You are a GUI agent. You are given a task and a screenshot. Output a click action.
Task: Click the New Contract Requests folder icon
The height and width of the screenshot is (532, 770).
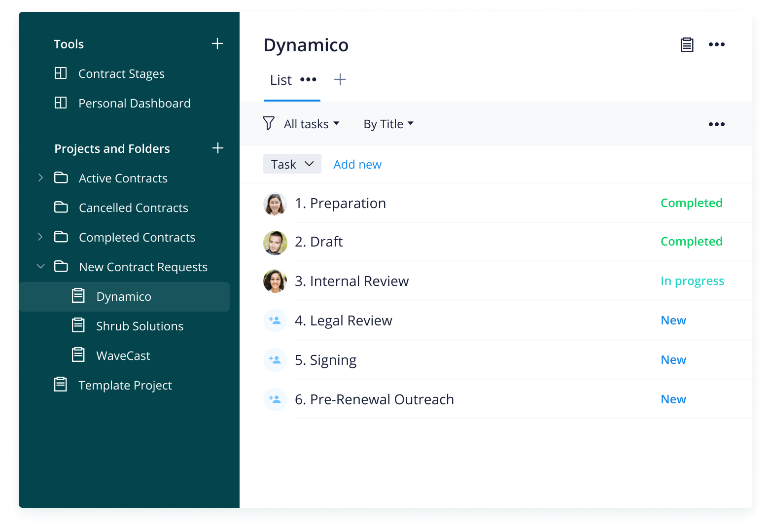click(x=61, y=266)
